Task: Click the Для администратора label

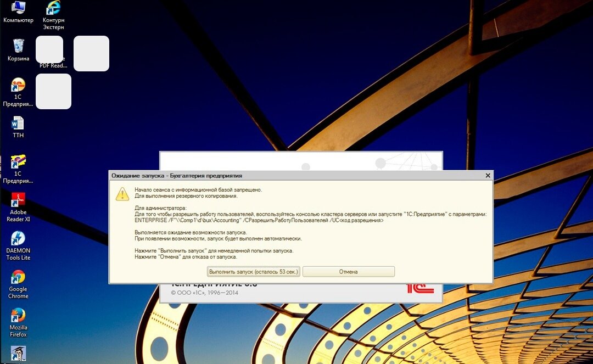Action: tap(160, 208)
